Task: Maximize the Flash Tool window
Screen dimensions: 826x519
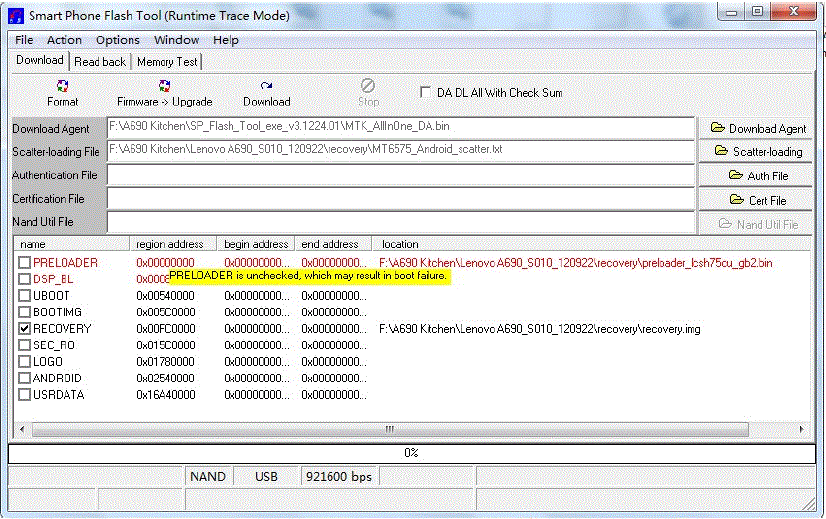Action: 757,12
